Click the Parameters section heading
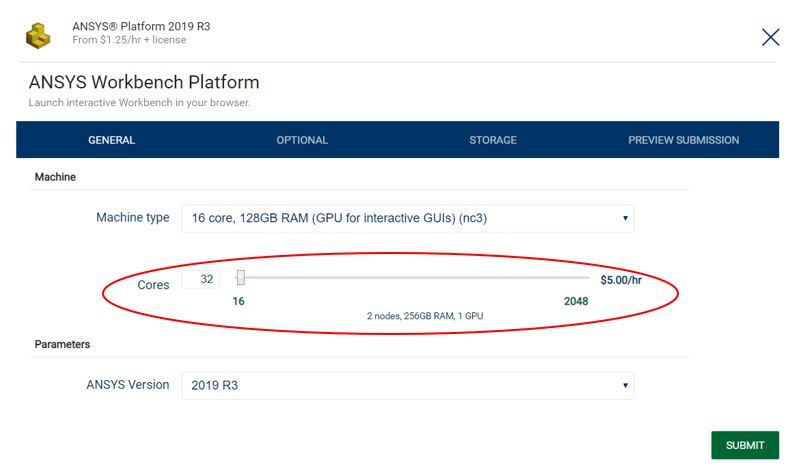Viewport: 805px width, 476px height. coord(62,345)
